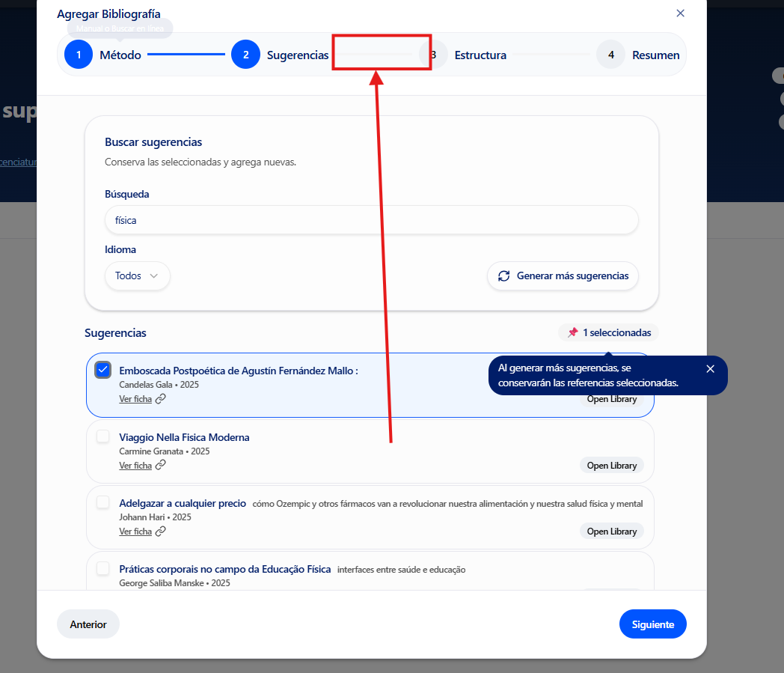Select step 1 circle Método
This screenshot has height=673, width=784.
(79, 55)
